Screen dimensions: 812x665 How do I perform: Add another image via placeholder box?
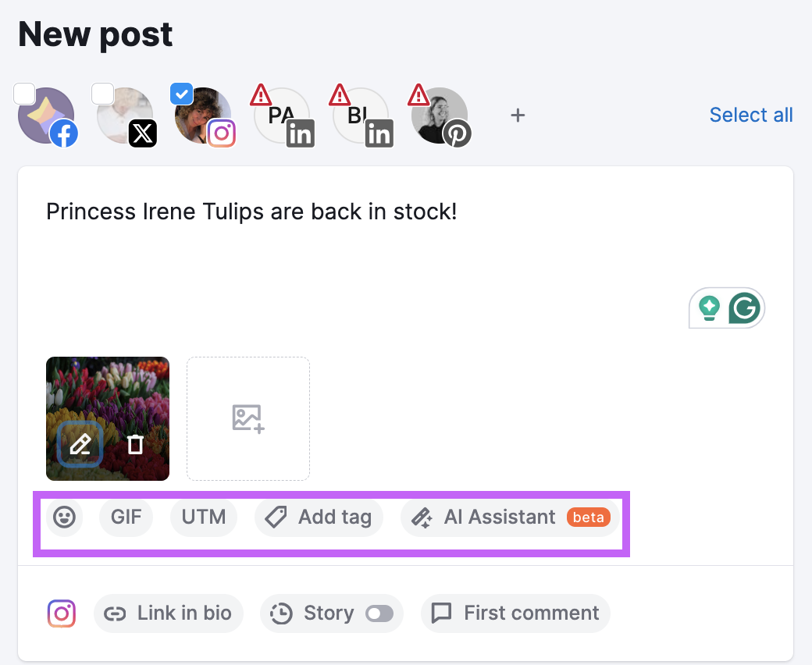click(248, 418)
